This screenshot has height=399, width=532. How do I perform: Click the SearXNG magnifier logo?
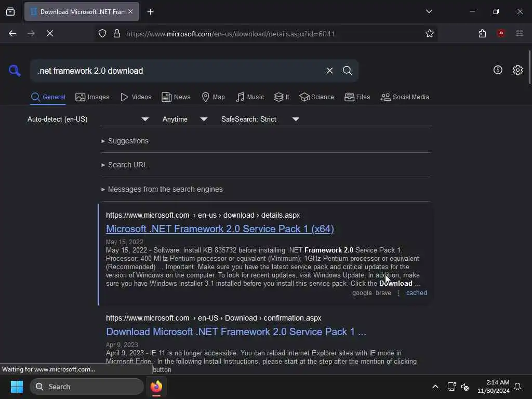[15, 71]
